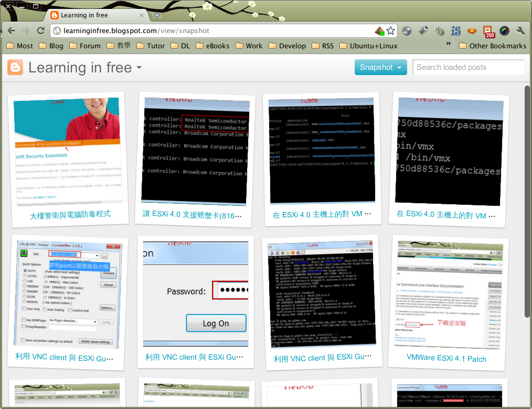Click the iS extension icon
Screen dimensions: 532x409
coord(455,31)
